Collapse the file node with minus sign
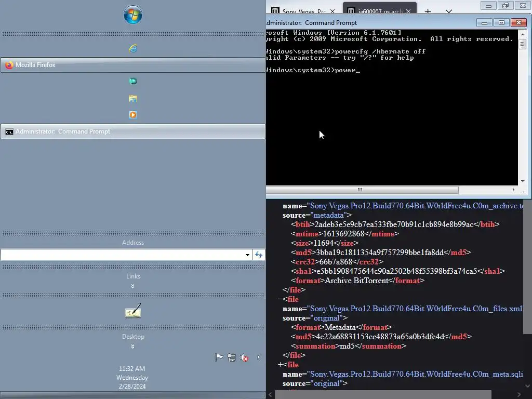The image size is (532, 399). pos(280,299)
